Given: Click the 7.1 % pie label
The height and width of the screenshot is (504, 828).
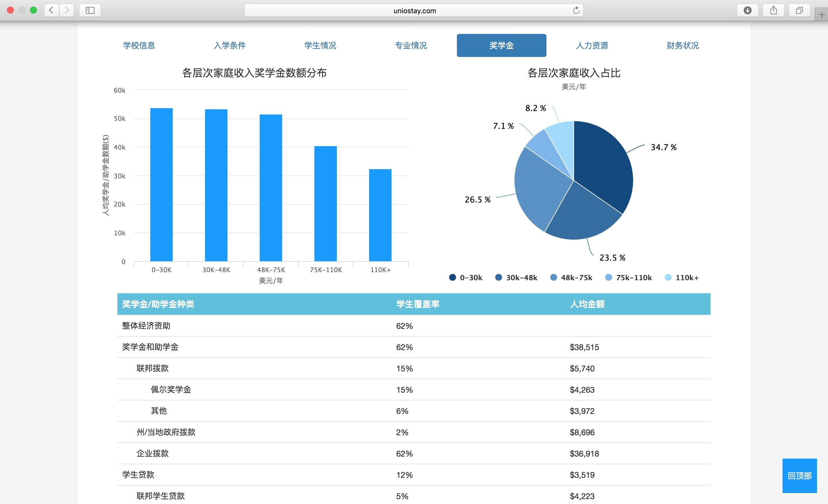Looking at the screenshot, I should coord(503,126).
